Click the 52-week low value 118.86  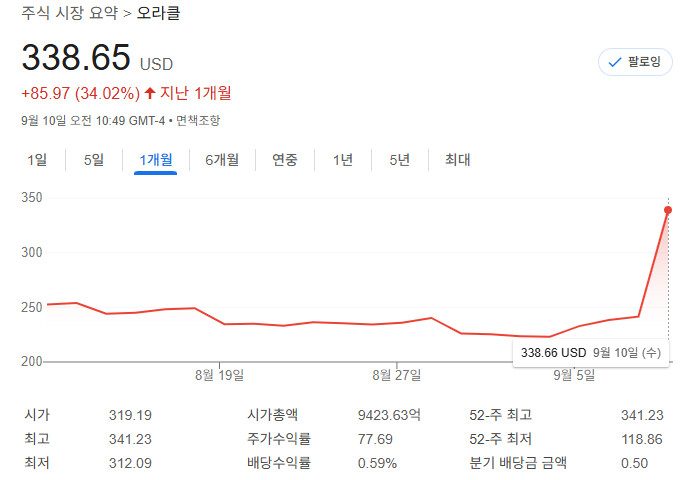[x=642, y=439]
